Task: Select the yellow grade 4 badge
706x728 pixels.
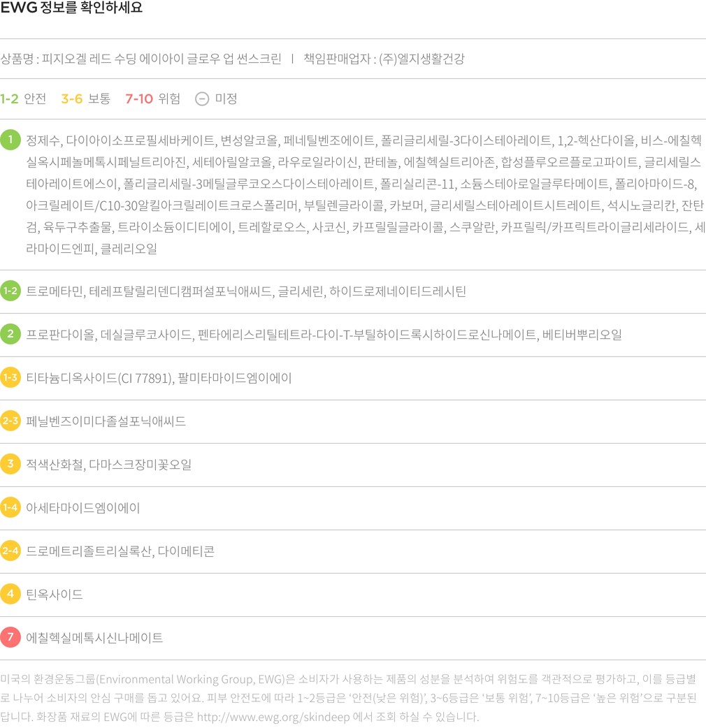Action: click(x=10, y=594)
